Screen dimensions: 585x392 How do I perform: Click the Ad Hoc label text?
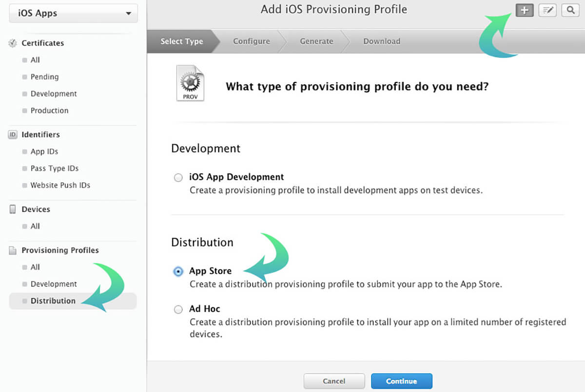coord(205,309)
